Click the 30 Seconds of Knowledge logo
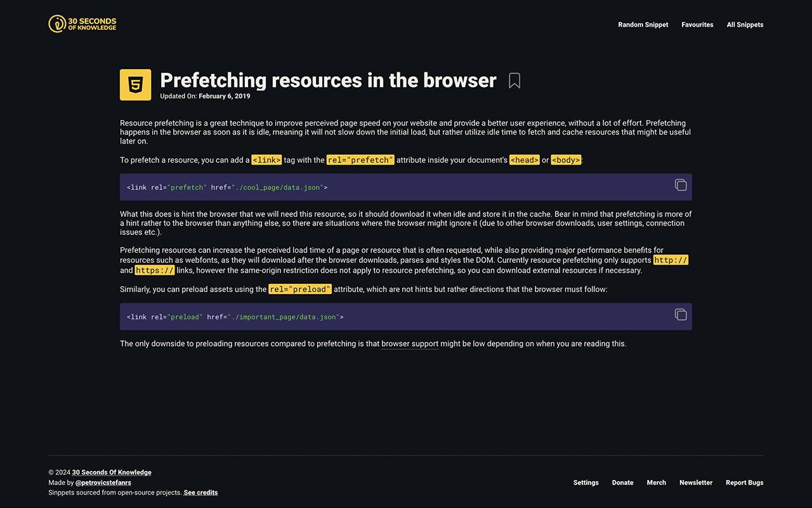Screen dimensions: 812x508 point(82,24)
